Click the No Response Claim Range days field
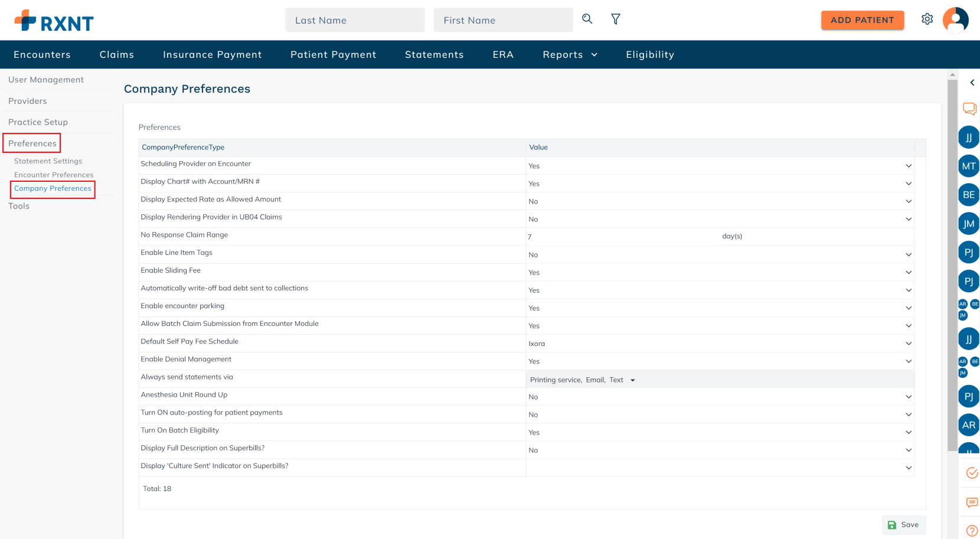Viewport: 980px width, 539px height. pos(620,237)
